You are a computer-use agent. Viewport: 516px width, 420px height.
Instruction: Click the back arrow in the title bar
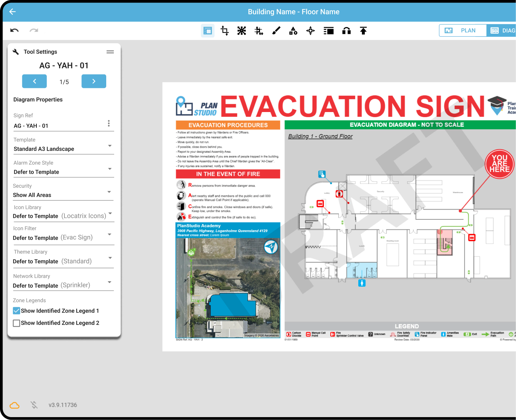click(12, 12)
